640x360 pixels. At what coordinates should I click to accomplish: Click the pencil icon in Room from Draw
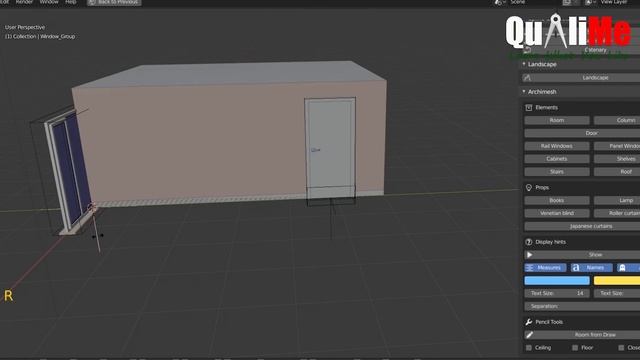pos(529,335)
